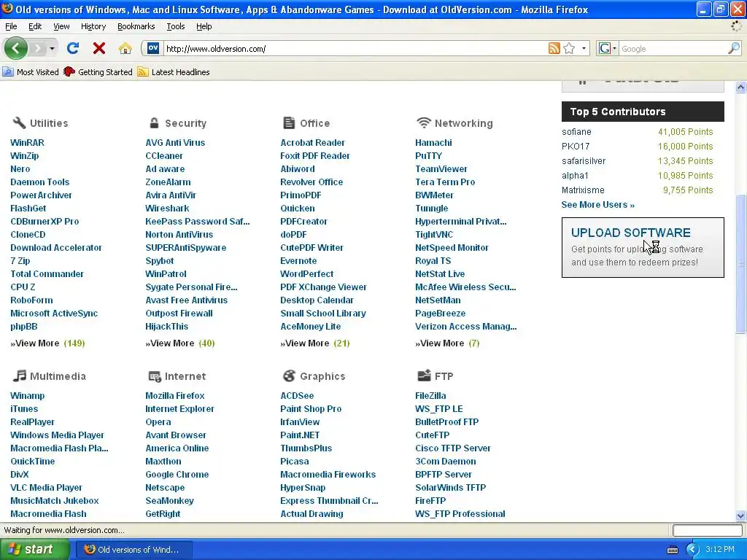This screenshot has height=560, width=747.
Task: Open the Most Visited bookmark icon
Action: (7, 72)
